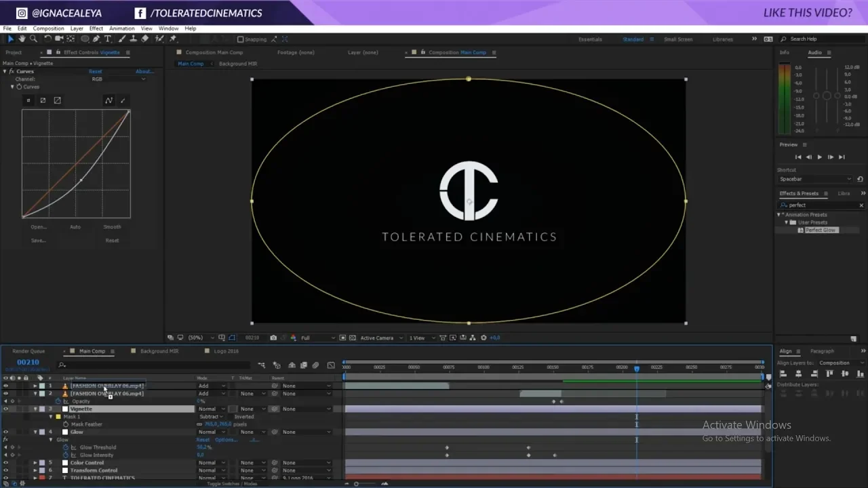Open the Animation menu
The image size is (868, 488).
122,28
